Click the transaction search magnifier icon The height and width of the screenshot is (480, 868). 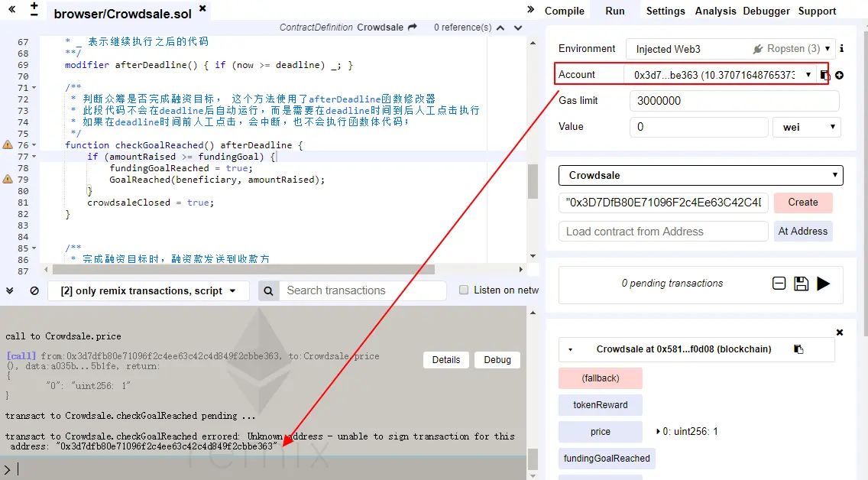(268, 290)
